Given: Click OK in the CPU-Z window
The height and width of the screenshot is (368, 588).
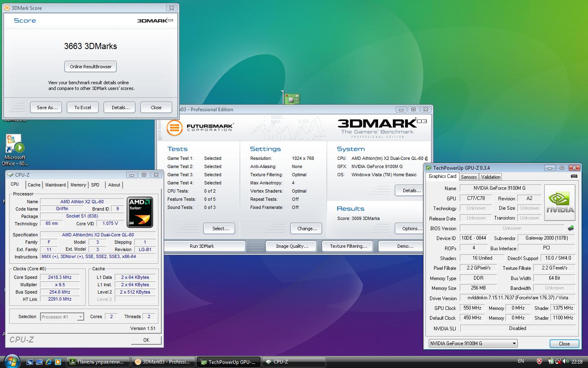Looking at the screenshot, I should tap(146, 340).
